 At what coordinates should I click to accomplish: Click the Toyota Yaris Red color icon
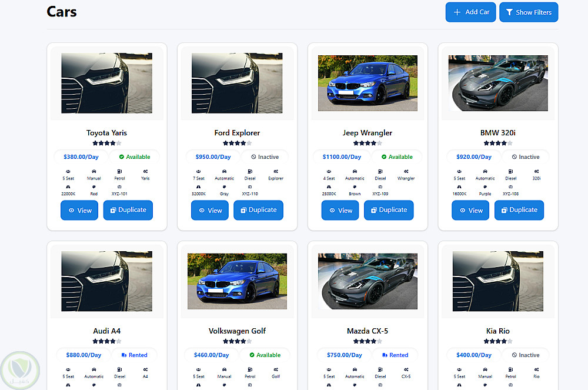[x=93, y=186]
